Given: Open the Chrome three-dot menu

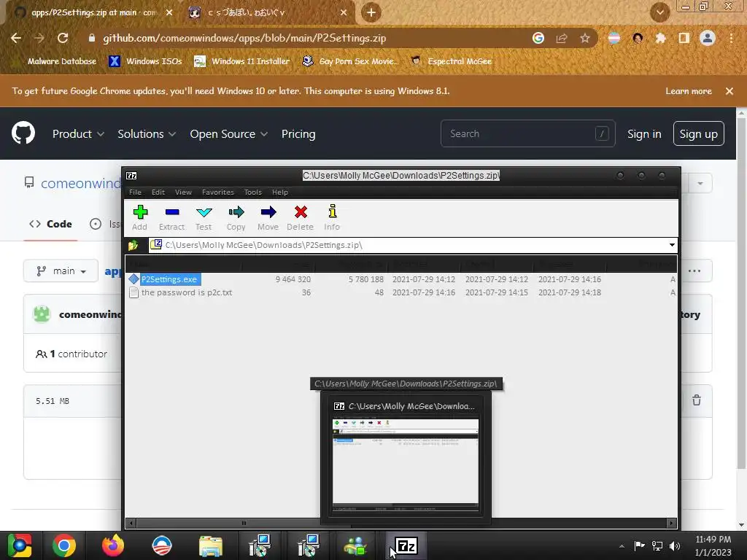Looking at the screenshot, I should 731,38.
